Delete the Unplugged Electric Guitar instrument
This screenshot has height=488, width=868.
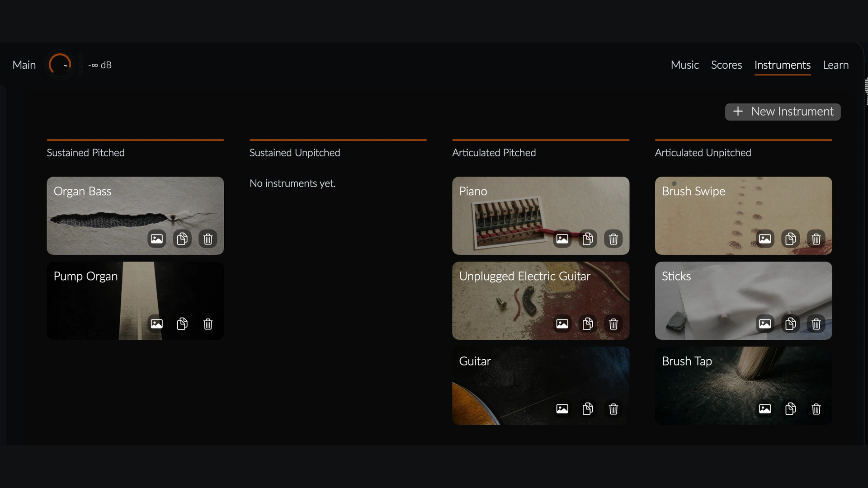pos(613,324)
